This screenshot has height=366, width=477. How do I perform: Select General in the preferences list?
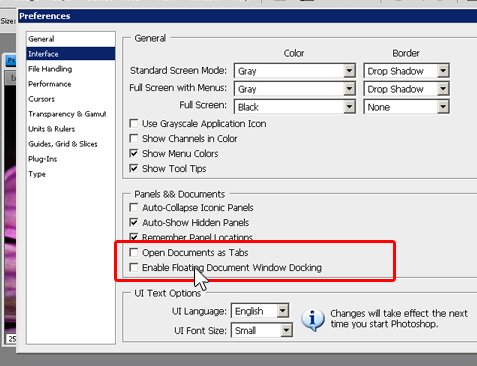(71, 39)
